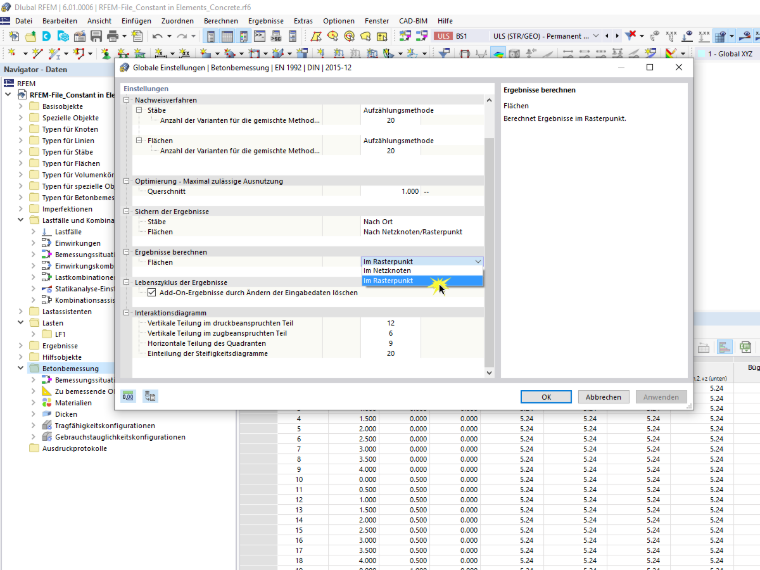Collapse the Interaktionsdiagramm section
Screen dimensions: 760x570
(x=127, y=313)
